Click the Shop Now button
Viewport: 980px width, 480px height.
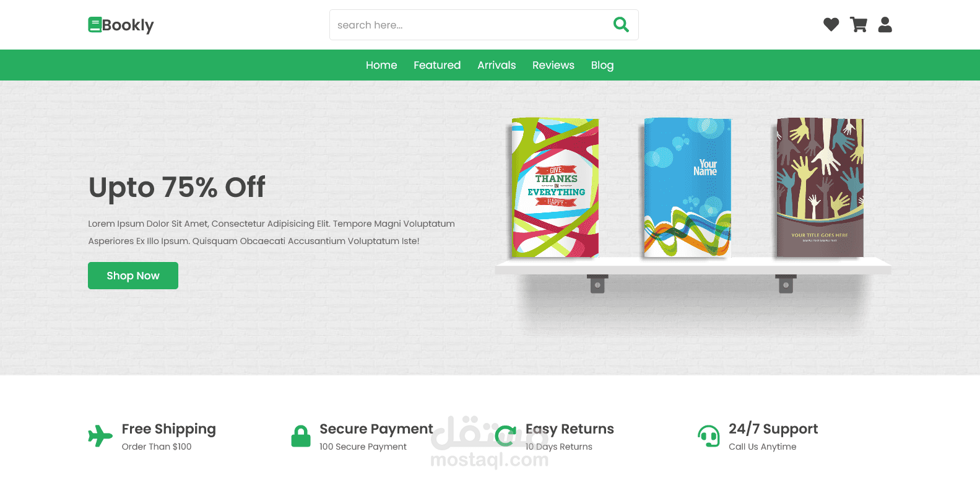133,276
